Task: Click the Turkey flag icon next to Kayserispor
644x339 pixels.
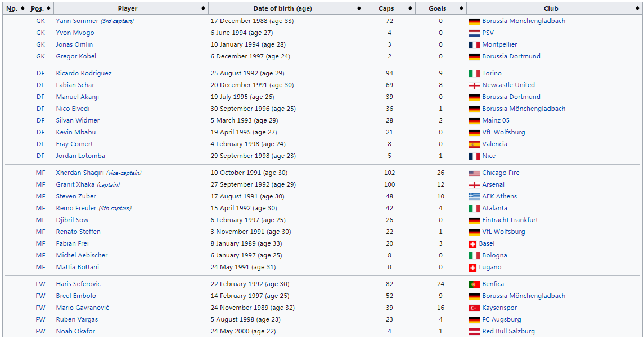Action: point(474,308)
